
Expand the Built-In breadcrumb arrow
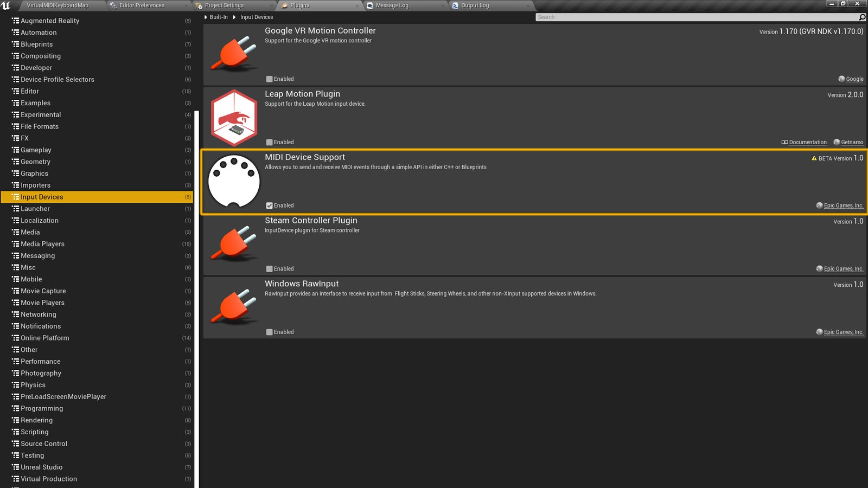tap(206, 17)
